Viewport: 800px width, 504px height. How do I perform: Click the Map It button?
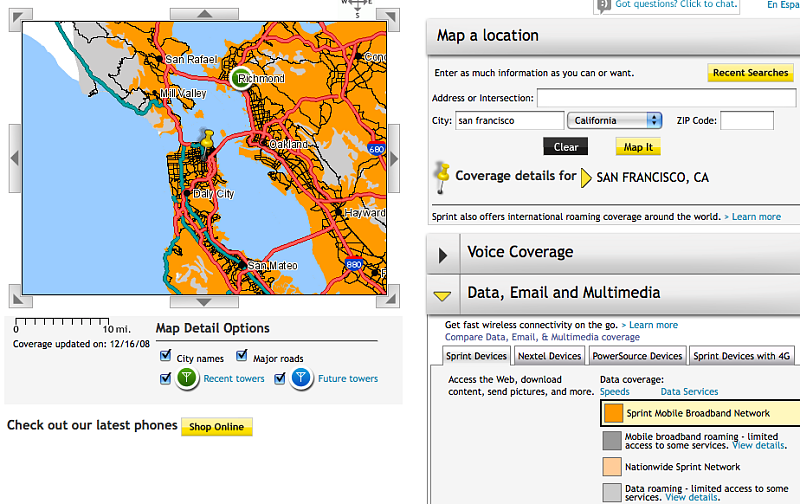pos(638,147)
